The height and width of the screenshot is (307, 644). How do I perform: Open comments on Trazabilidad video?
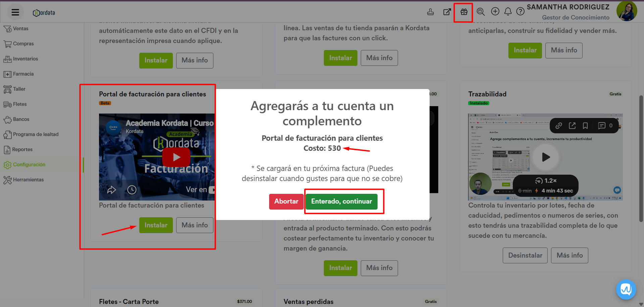(605, 126)
